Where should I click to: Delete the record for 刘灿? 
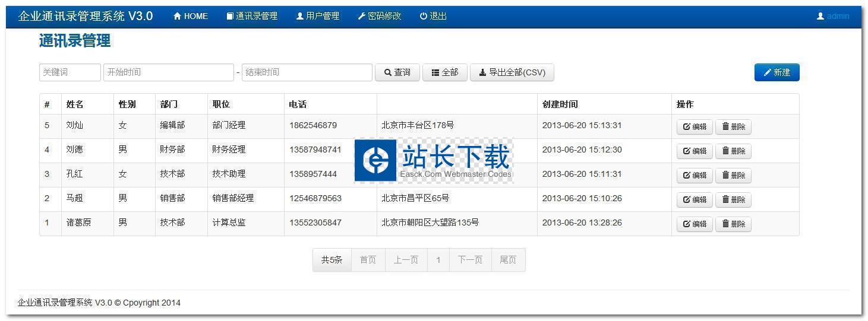pos(733,126)
